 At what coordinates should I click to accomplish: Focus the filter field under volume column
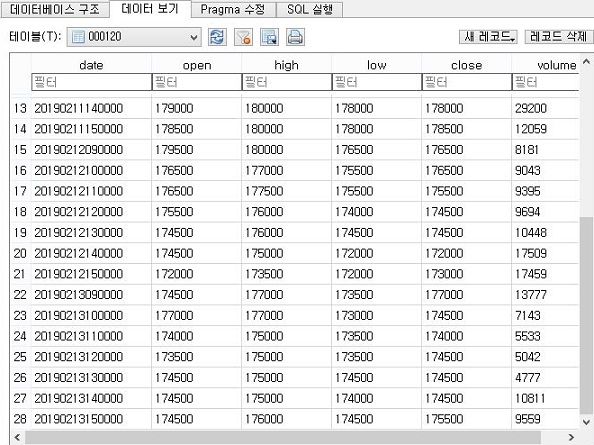coord(546,82)
